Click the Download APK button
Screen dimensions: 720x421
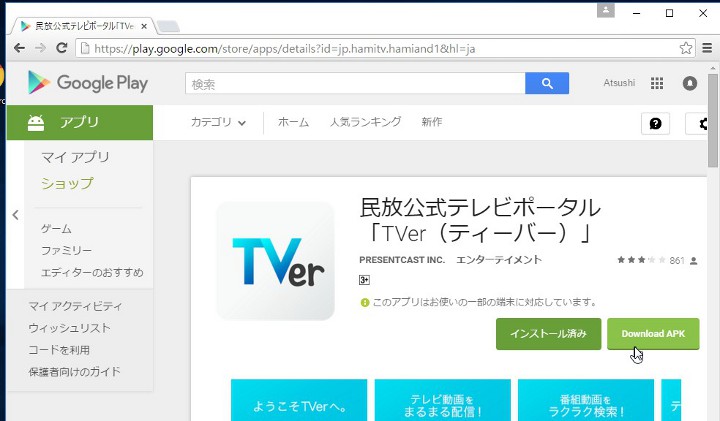pos(653,334)
